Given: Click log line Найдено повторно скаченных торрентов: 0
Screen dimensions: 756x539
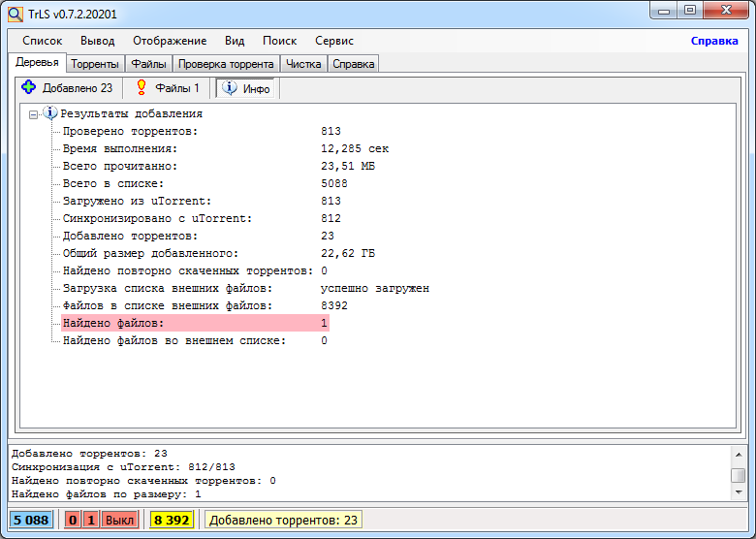Looking at the screenshot, I should pyautogui.click(x=143, y=481).
